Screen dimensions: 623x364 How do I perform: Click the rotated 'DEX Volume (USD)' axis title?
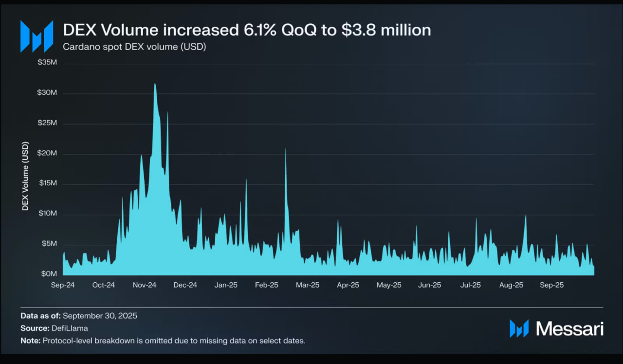pos(25,176)
